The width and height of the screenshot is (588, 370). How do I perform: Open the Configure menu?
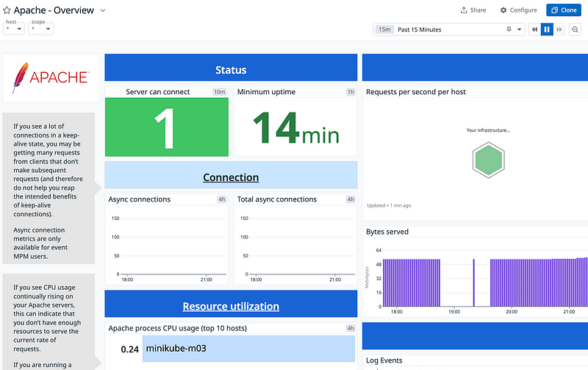[518, 10]
